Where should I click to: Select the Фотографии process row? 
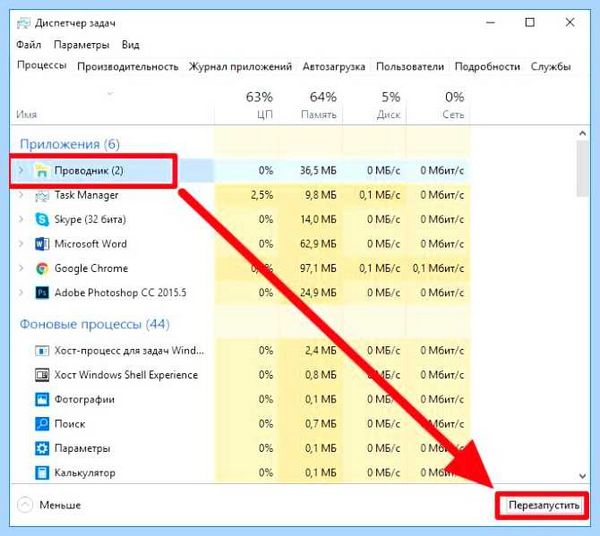pos(241,399)
